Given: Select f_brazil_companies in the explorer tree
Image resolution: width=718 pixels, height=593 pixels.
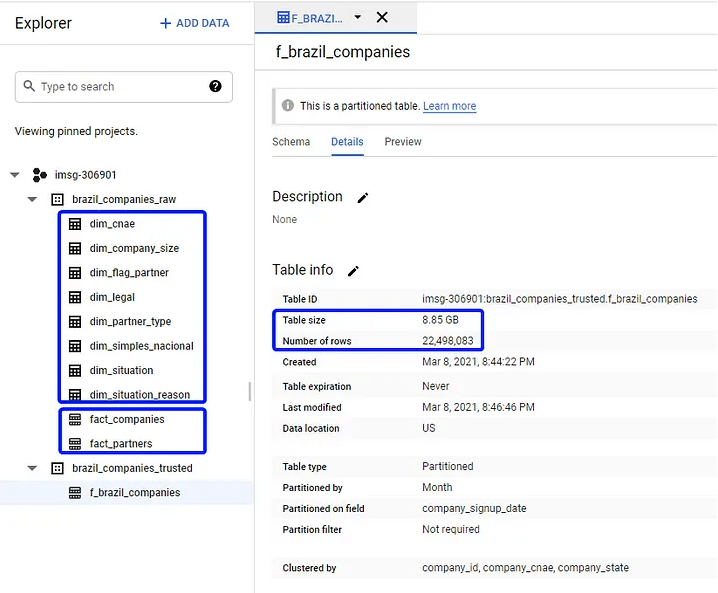Looking at the screenshot, I should click(x=134, y=493).
